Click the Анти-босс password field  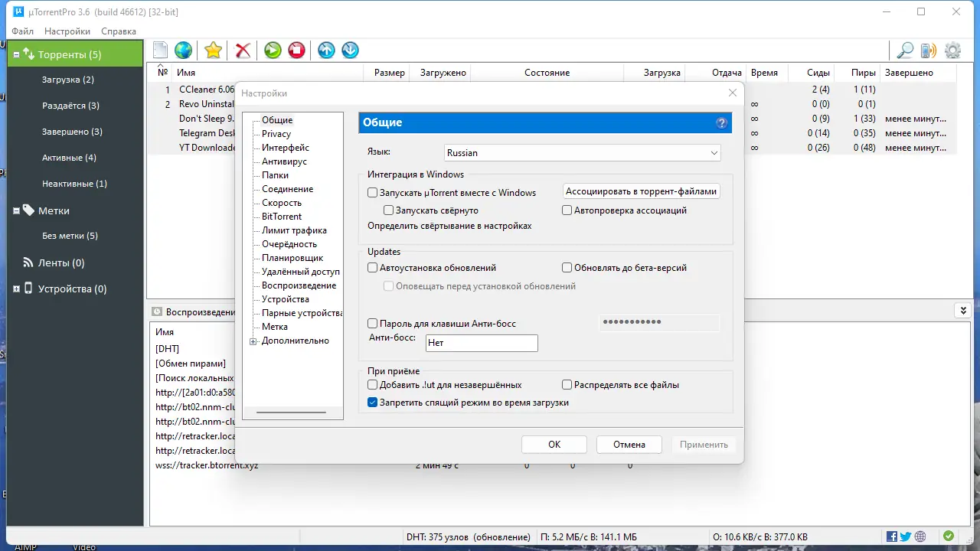[x=658, y=322]
